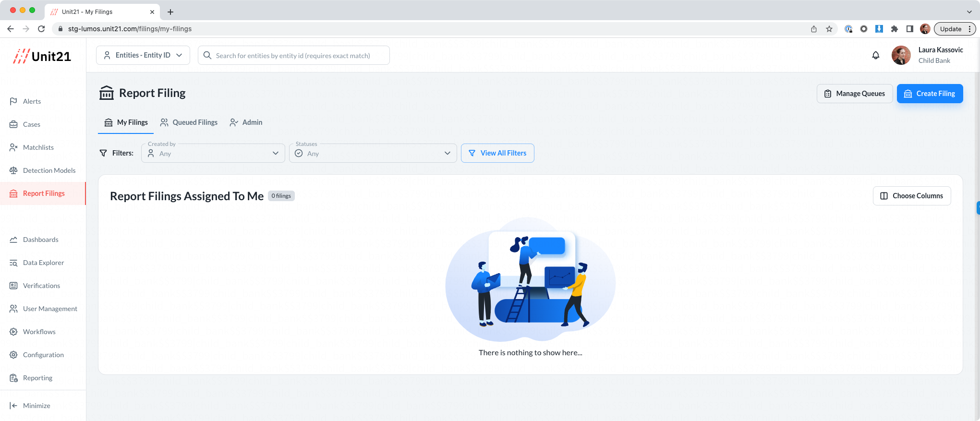Switch to My Filings tab

(126, 122)
